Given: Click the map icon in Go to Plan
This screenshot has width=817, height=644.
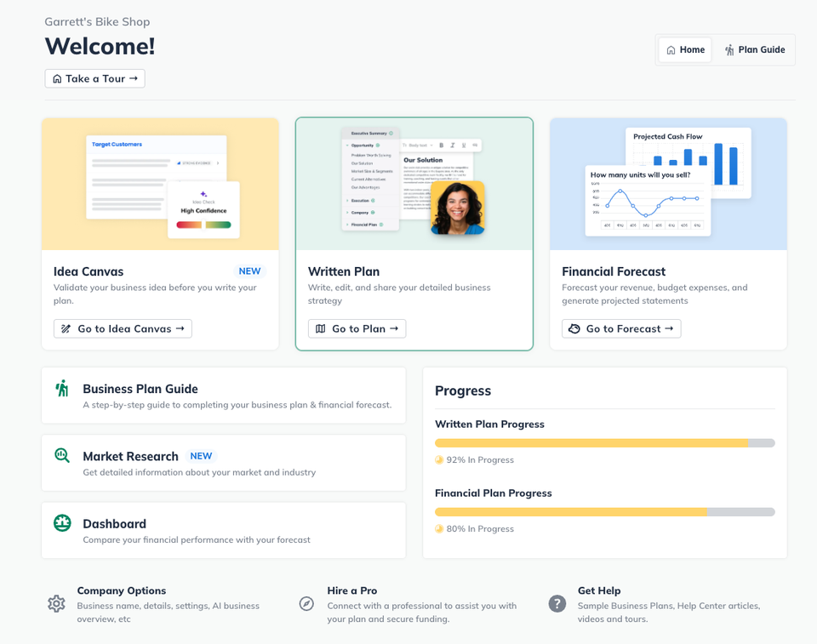Looking at the screenshot, I should coord(321,328).
